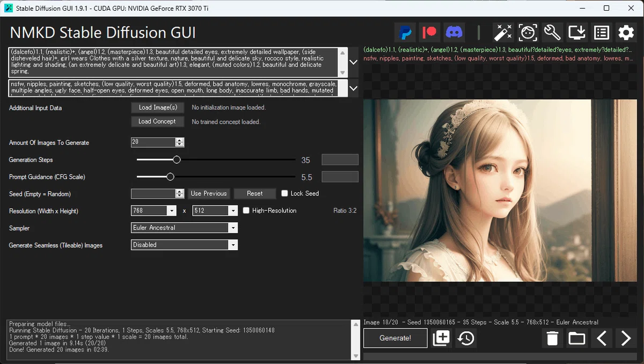Enable the High-Resolution checkbox

246,210
